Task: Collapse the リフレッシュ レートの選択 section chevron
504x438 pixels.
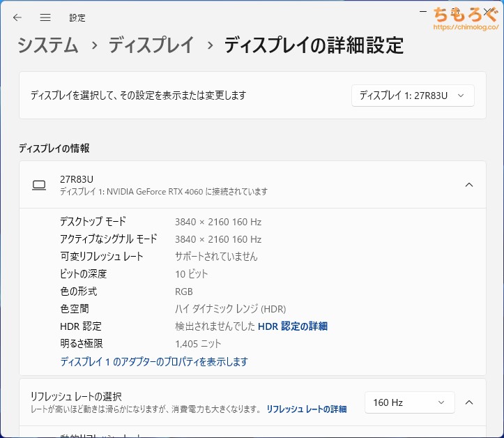Action: click(x=469, y=402)
